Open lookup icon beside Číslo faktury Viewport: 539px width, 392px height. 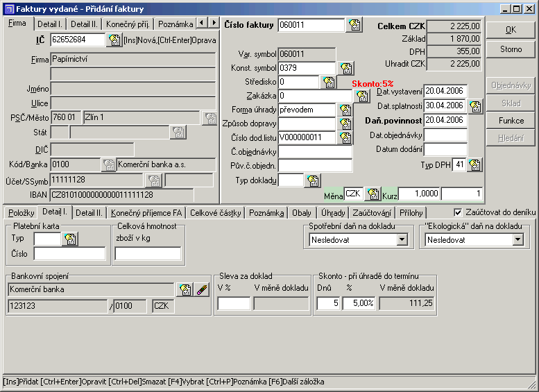[354, 25]
